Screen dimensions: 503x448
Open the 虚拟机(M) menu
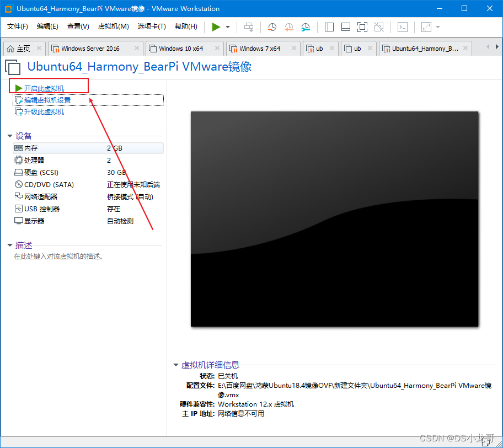(113, 26)
